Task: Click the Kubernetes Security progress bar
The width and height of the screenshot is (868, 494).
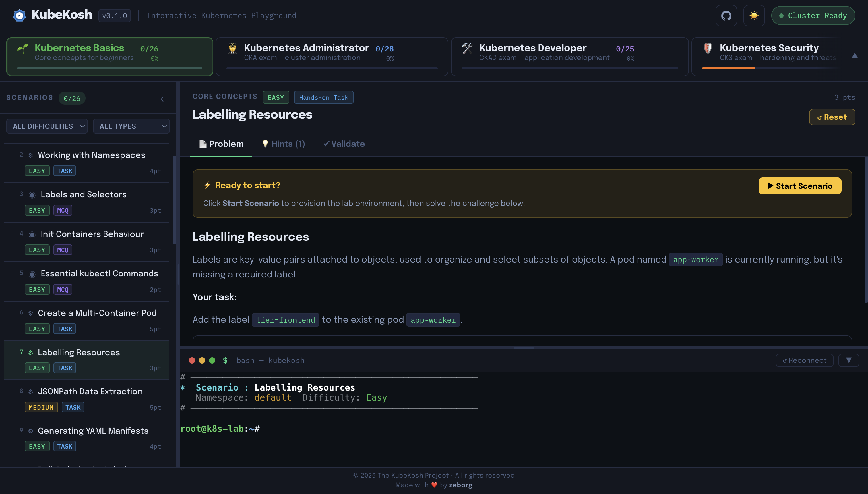Action: point(771,68)
